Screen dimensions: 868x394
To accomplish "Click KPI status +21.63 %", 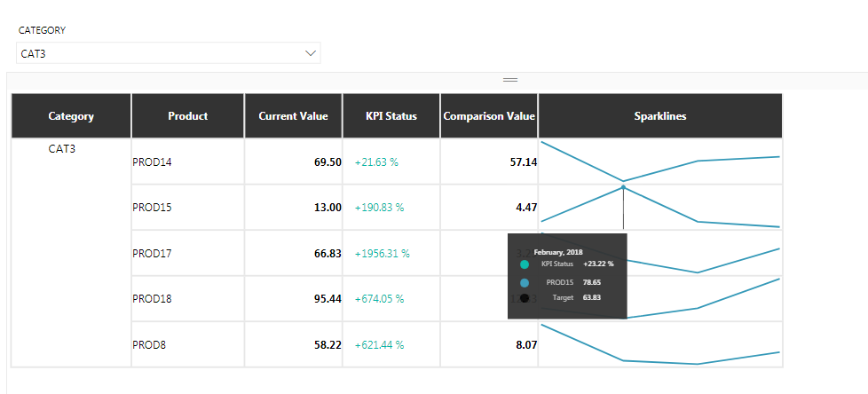I will (376, 162).
